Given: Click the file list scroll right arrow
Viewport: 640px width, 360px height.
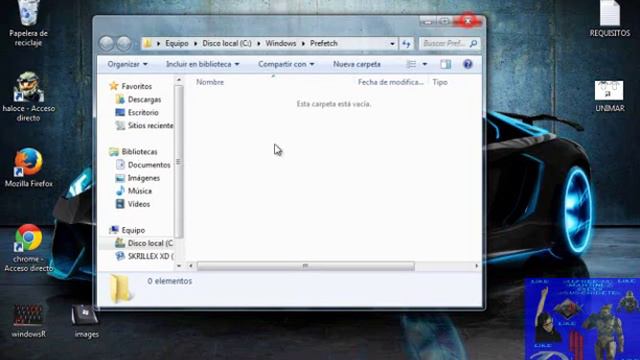Looking at the screenshot, I should 476,266.
